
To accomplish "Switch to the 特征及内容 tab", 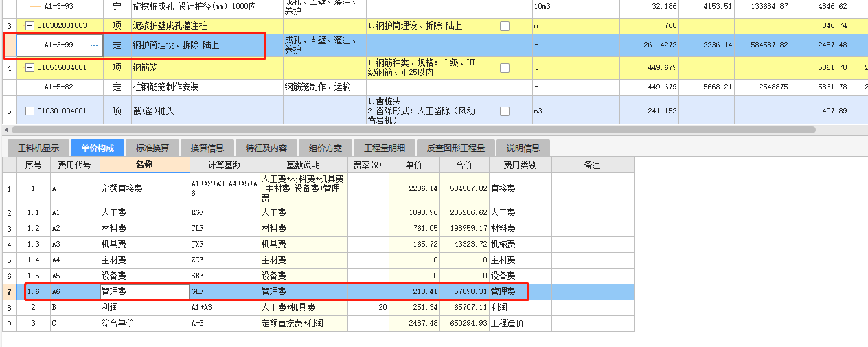I will pos(266,148).
